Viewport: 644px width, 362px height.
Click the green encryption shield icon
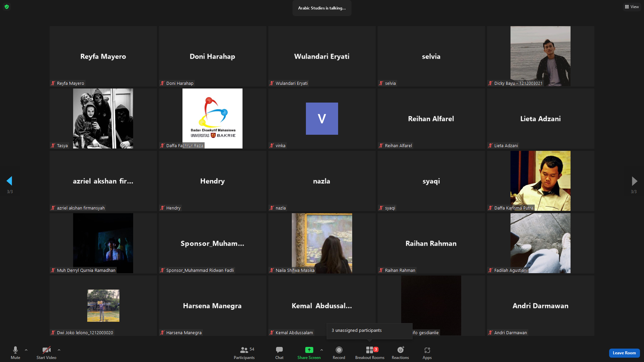pyautogui.click(x=7, y=7)
